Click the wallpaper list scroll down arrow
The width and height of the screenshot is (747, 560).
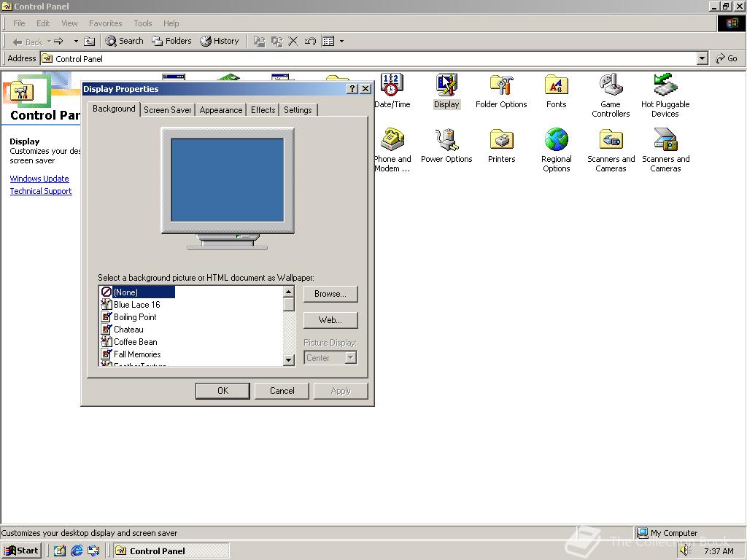(x=289, y=360)
